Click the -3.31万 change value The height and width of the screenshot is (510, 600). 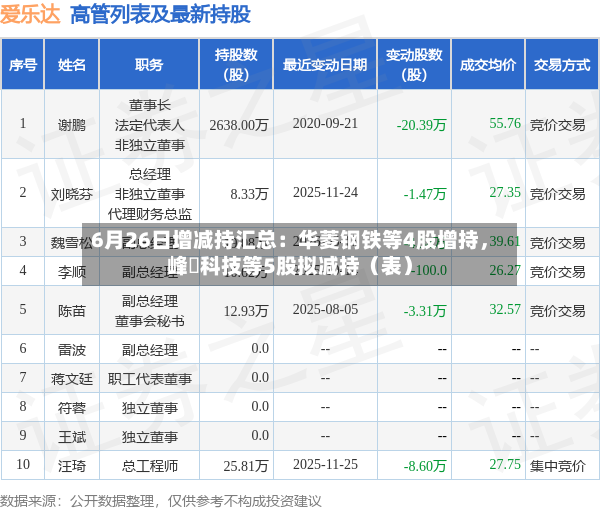[x=425, y=311]
